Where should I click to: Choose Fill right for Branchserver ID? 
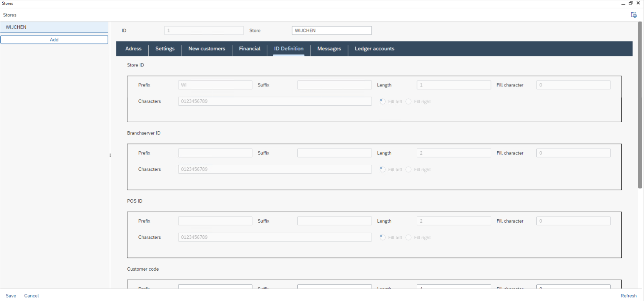[408, 169]
